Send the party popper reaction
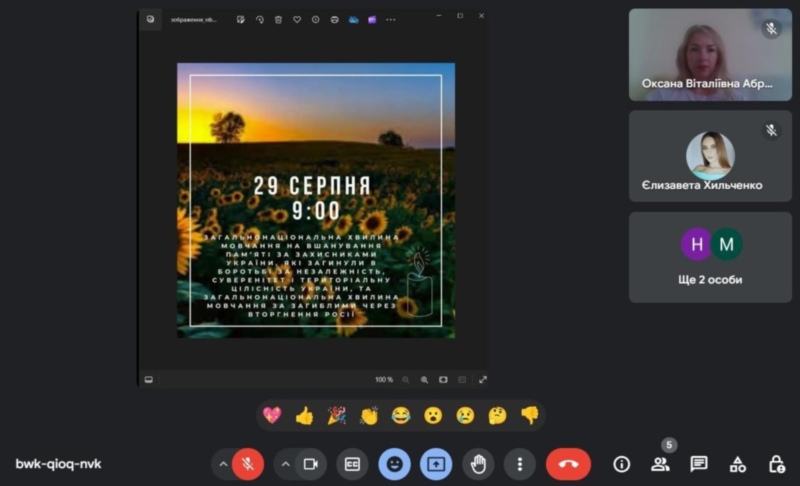The height and width of the screenshot is (486, 800). click(x=337, y=415)
